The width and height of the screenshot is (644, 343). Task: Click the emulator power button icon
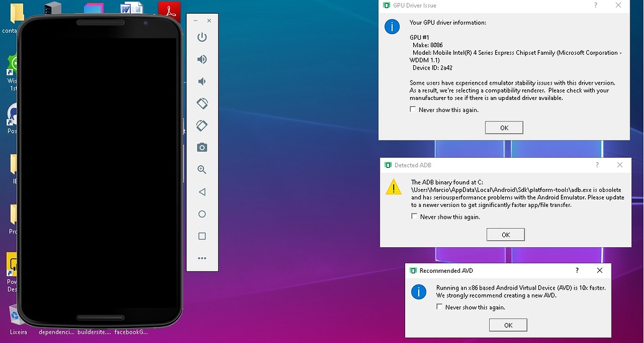pos(202,37)
